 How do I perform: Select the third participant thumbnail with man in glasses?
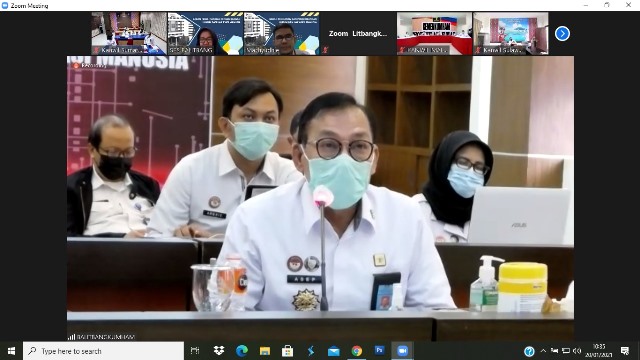click(282, 33)
